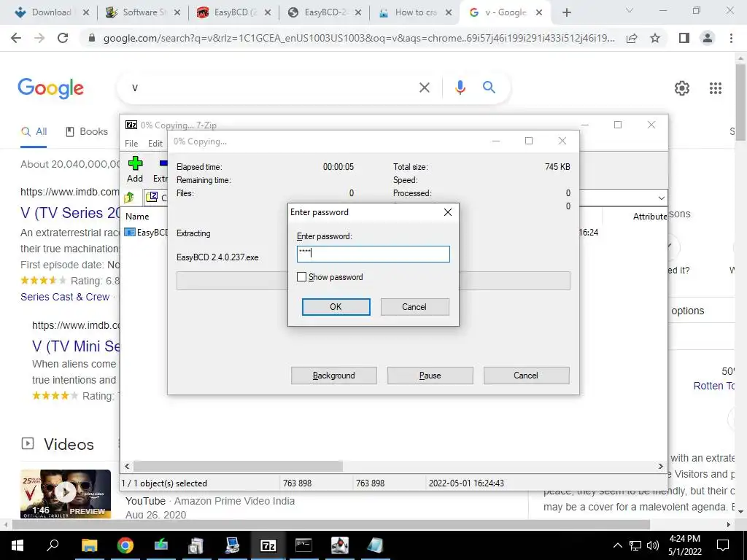The image size is (747, 560).
Task: Start Google voice search
Action: point(460,87)
